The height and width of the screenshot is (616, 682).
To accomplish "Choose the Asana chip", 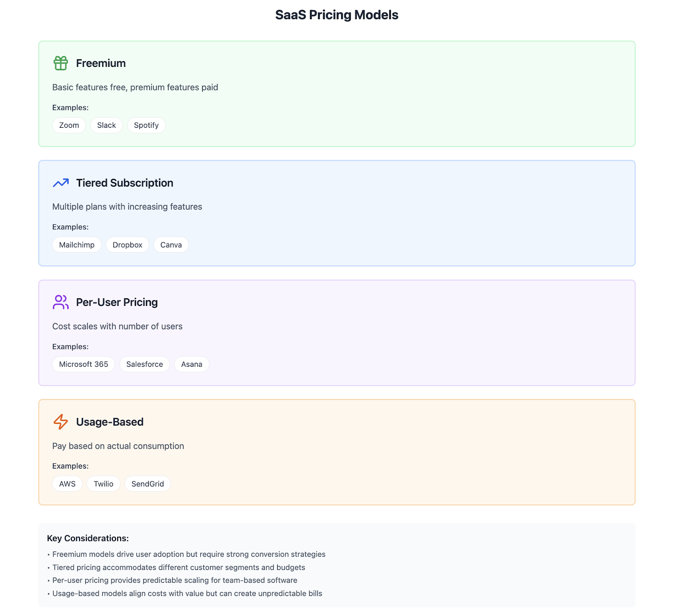I will coord(192,364).
